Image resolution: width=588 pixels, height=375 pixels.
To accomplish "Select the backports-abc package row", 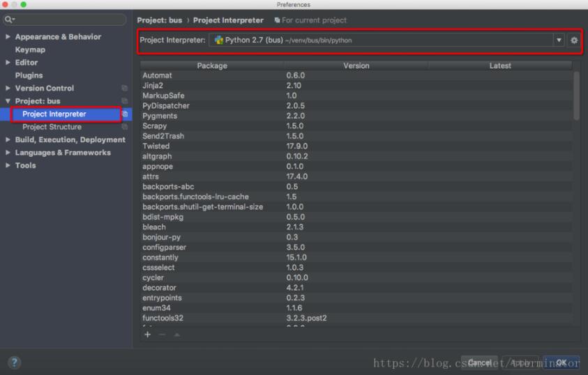I will pyautogui.click(x=356, y=187).
